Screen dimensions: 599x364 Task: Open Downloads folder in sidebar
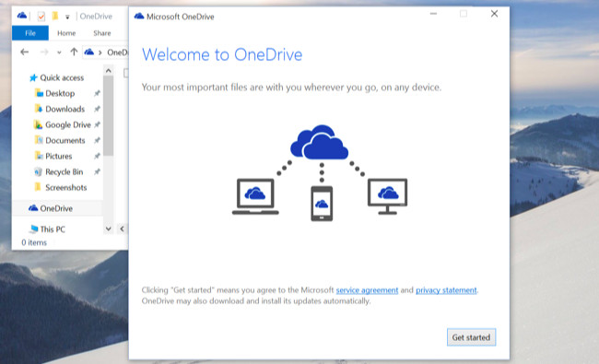click(65, 110)
